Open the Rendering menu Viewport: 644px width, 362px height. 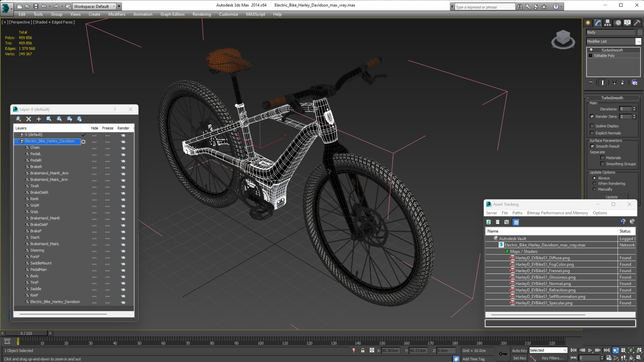(x=202, y=14)
